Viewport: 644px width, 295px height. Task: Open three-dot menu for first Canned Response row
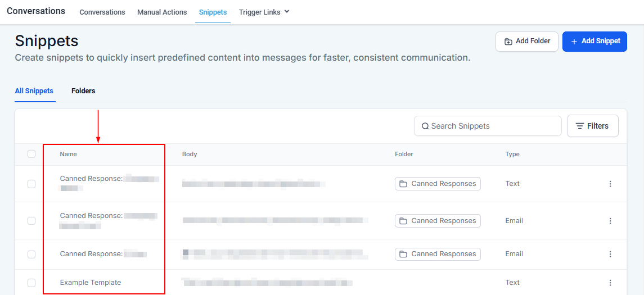click(x=610, y=184)
